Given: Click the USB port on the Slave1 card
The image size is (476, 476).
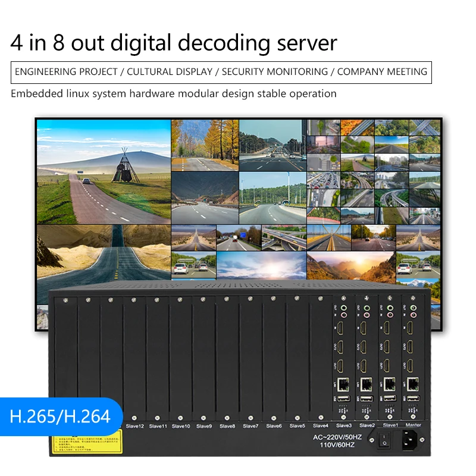Looking at the screenshot, I should (390, 398).
